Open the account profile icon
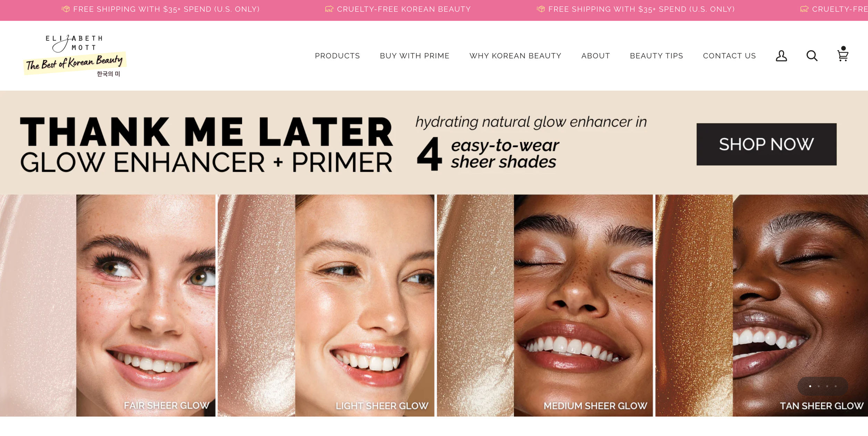868x436 pixels. click(781, 56)
